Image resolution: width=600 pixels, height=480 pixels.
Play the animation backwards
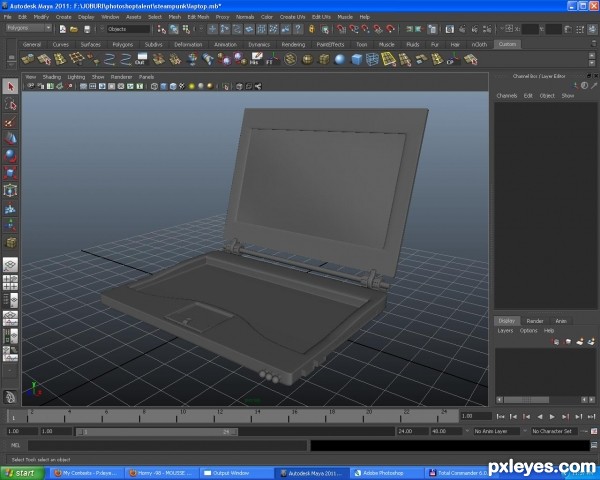[540, 416]
